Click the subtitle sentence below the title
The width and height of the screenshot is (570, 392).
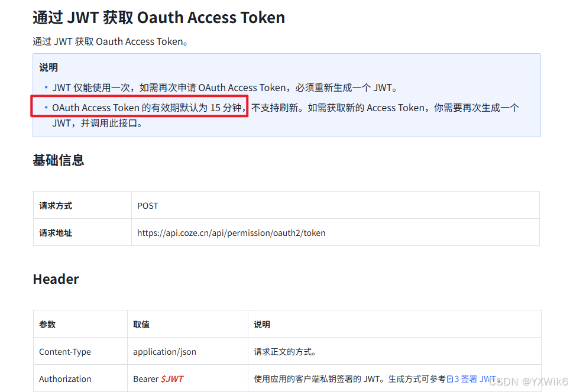[x=111, y=41]
